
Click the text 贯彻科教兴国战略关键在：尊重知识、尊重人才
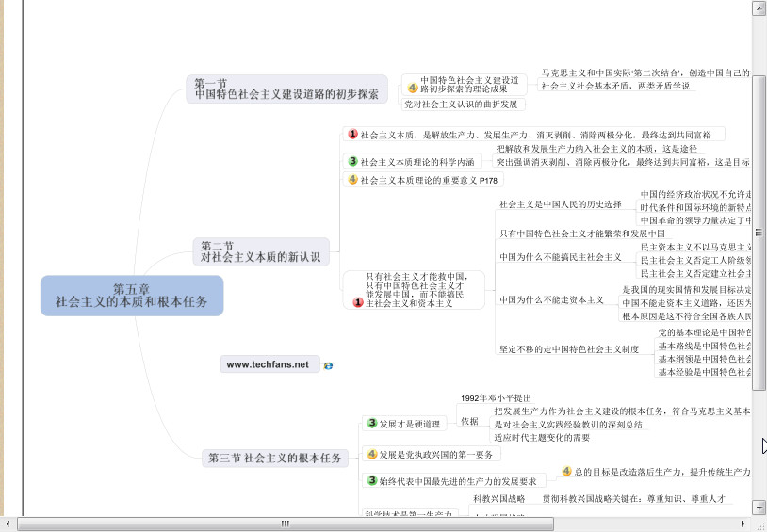point(634,499)
